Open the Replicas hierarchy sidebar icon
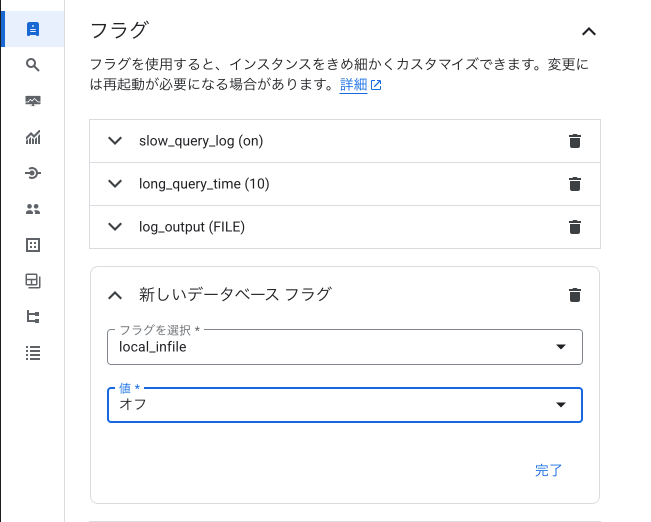The image size is (651, 522). [x=33, y=317]
